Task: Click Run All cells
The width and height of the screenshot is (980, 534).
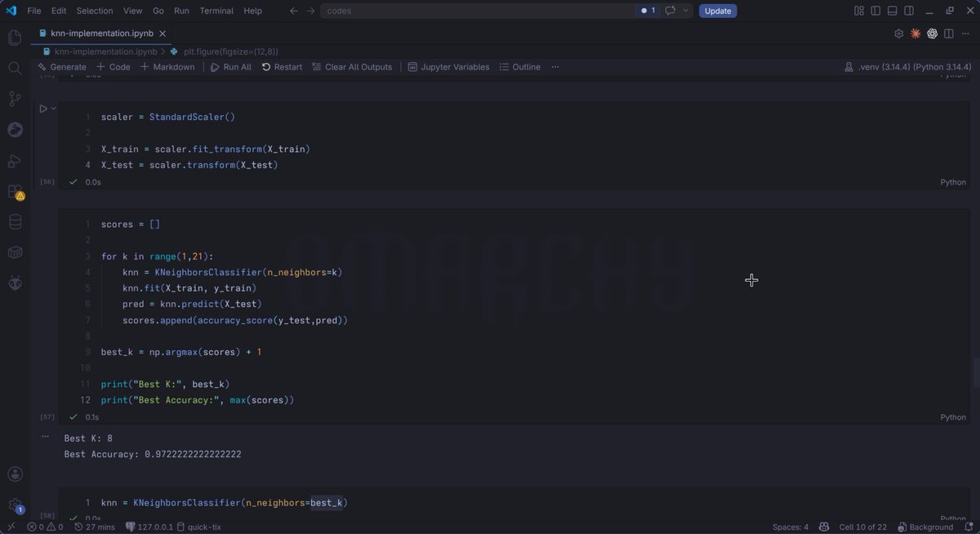Action: 231,67
